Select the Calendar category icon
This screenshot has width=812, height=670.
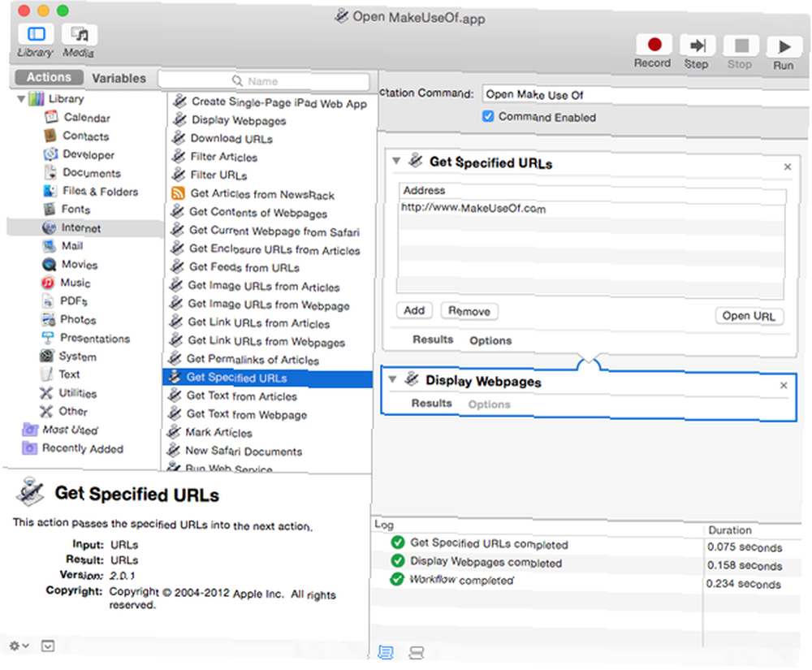pos(50,117)
